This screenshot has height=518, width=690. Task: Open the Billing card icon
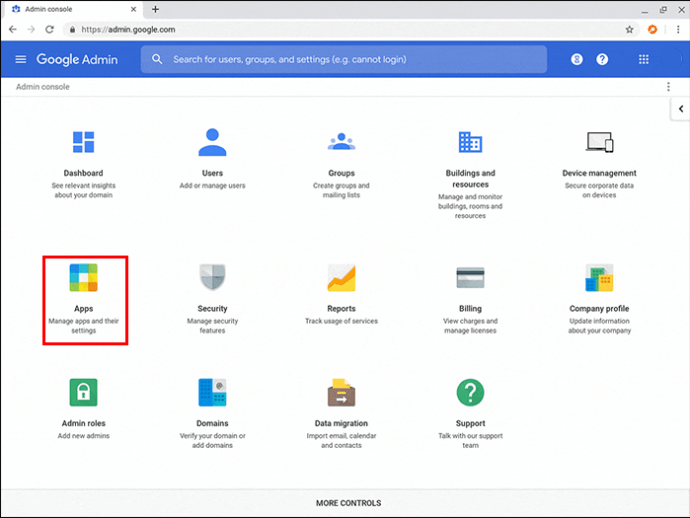click(470, 277)
